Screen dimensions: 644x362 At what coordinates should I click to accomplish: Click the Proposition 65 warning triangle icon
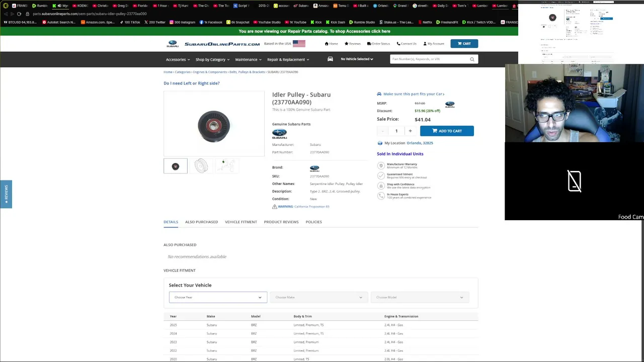click(x=275, y=207)
